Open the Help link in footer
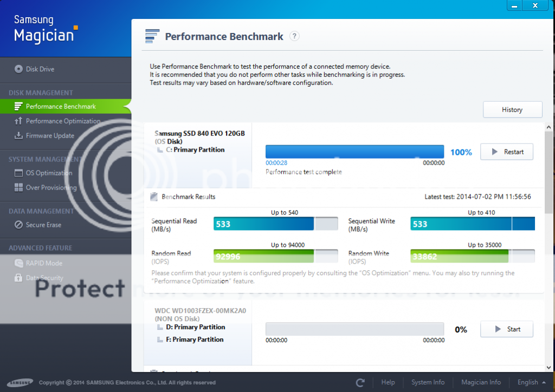This screenshot has width=555, height=392. pos(388,382)
